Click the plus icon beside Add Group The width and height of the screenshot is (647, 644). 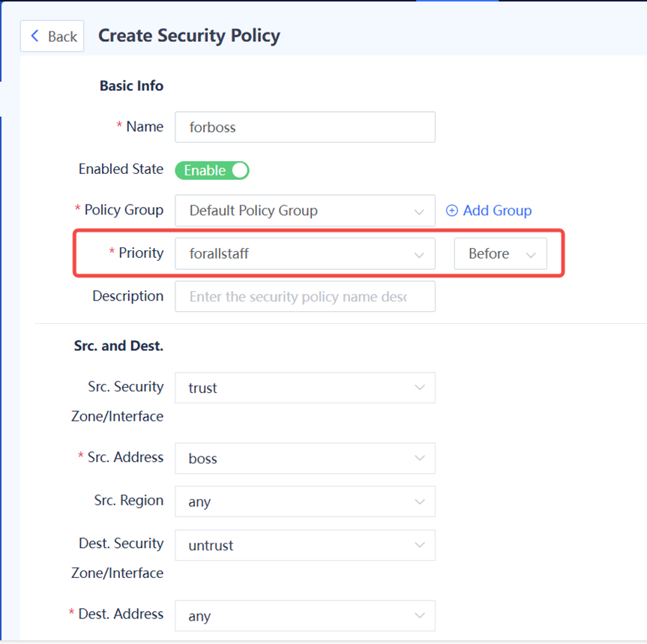pos(452,211)
